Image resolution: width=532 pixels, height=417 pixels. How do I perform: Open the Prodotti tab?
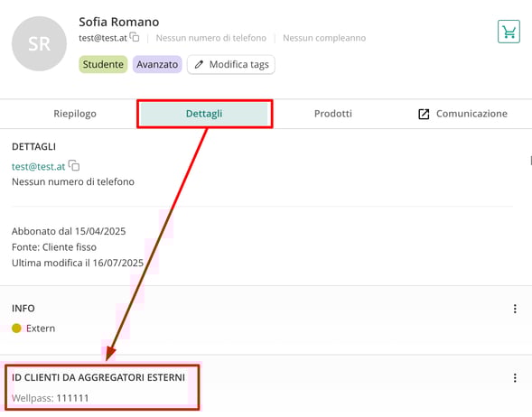333,114
